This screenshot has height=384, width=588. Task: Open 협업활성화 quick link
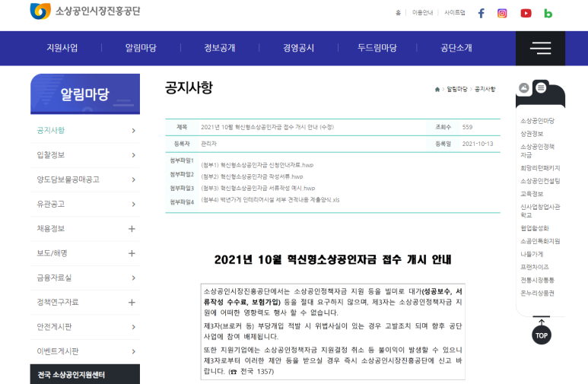535,228
